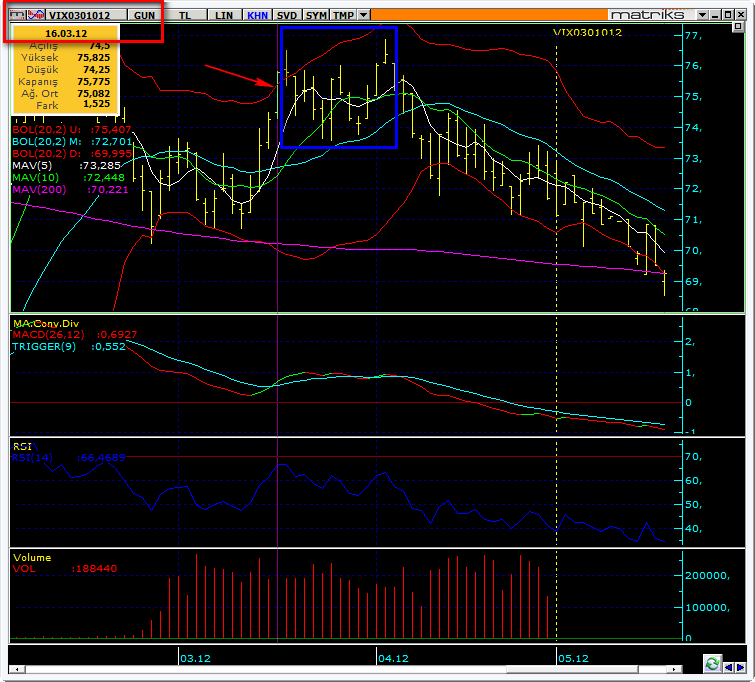This screenshot has height=682, width=755.
Task: Click the RSI(14) indicator label
Action: click(32, 458)
